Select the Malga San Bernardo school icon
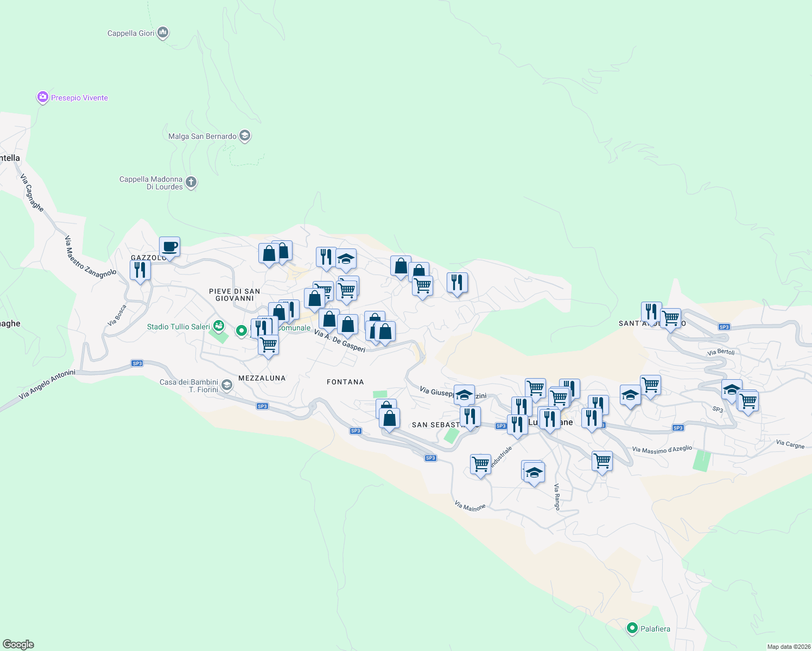812x651 pixels. [x=244, y=136]
